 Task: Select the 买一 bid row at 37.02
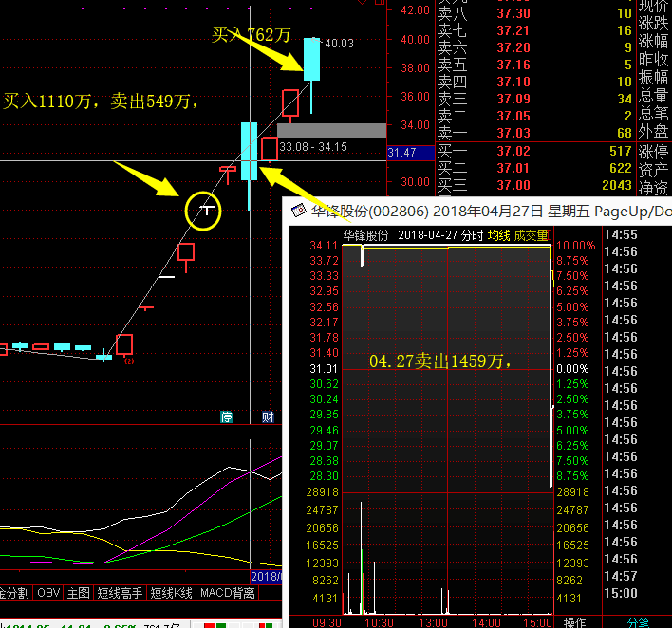(x=533, y=152)
